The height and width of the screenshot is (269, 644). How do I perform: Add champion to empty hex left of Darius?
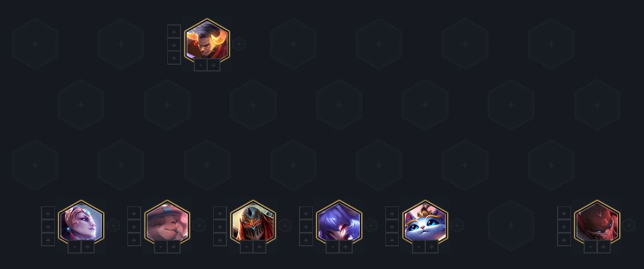pyautogui.click(x=121, y=44)
